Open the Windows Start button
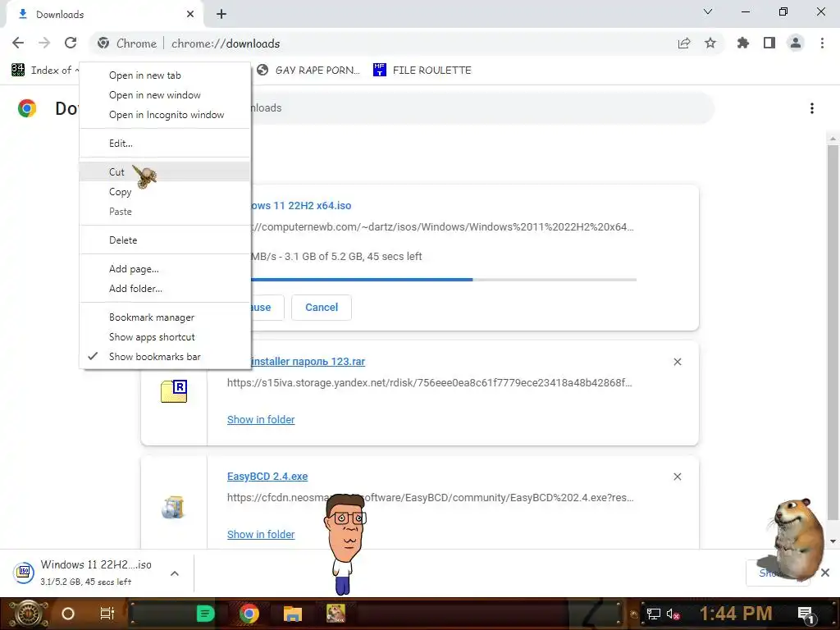Viewport: 840px width, 630px height. (28, 614)
